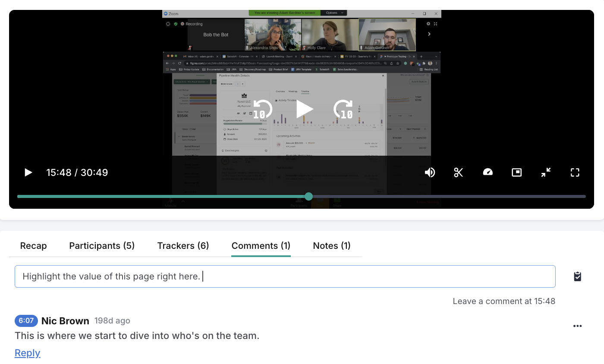Click the comment text about who's on the team
The image size is (604, 364).
[x=137, y=336]
